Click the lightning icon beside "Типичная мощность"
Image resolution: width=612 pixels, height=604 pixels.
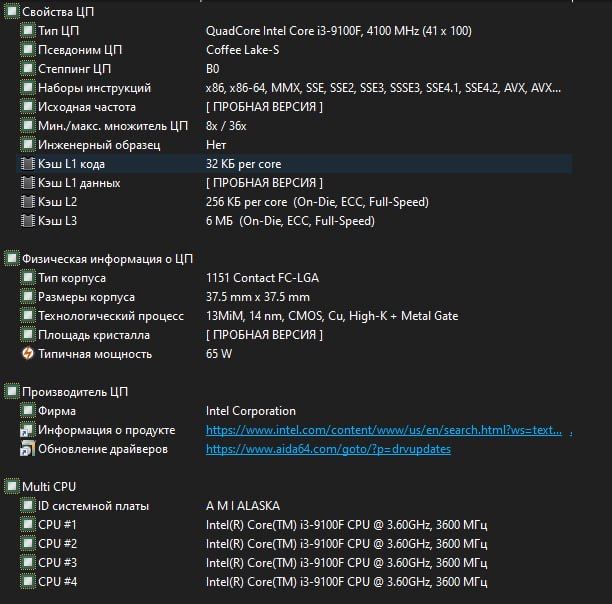27,354
